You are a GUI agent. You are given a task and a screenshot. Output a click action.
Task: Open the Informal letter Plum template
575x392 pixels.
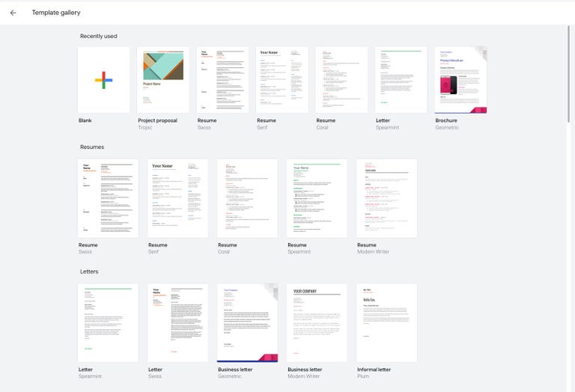coord(386,322)
